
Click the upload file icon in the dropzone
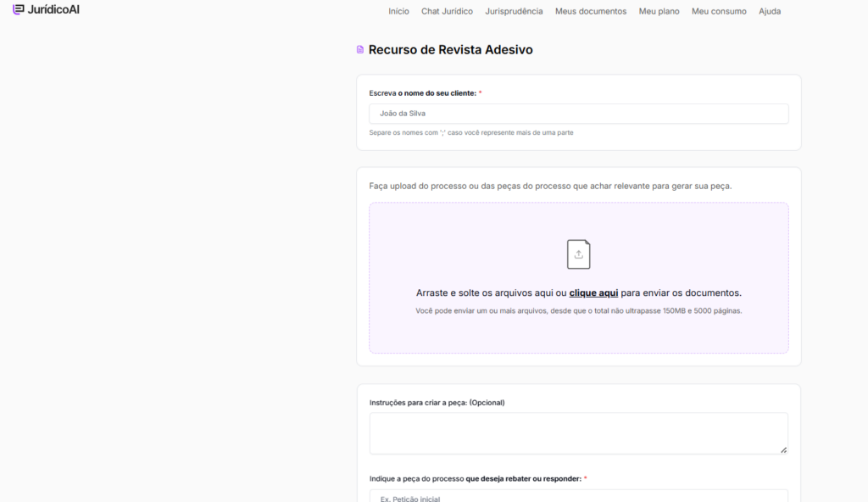point(578,254)
